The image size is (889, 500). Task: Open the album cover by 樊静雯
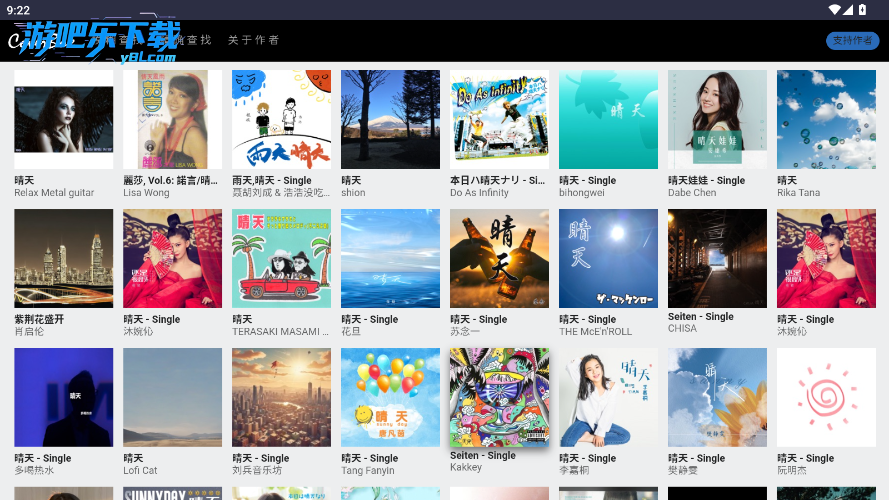pos(717,397)
